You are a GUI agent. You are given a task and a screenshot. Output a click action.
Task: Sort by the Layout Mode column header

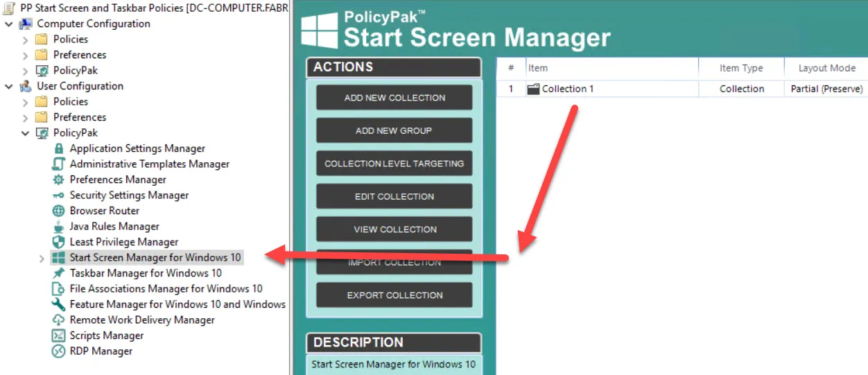(826, 68)
